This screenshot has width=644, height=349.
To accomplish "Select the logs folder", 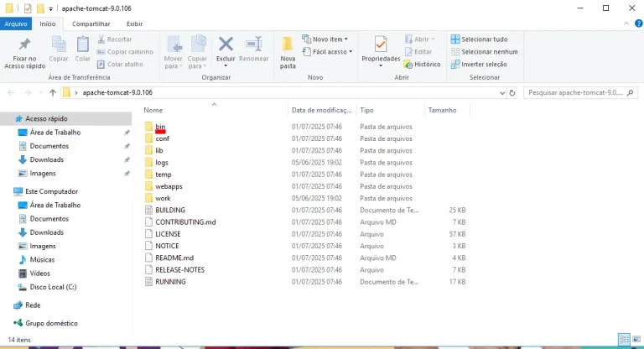I will [161, 163].
